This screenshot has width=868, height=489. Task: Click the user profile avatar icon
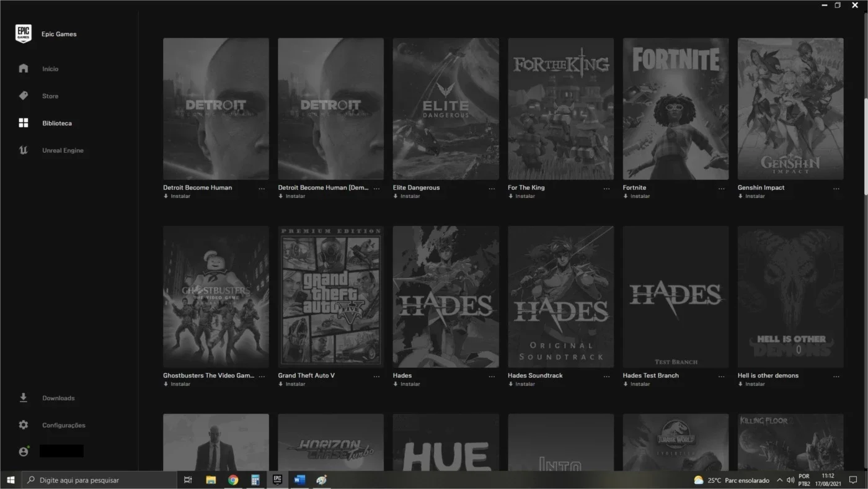point(24,451)
